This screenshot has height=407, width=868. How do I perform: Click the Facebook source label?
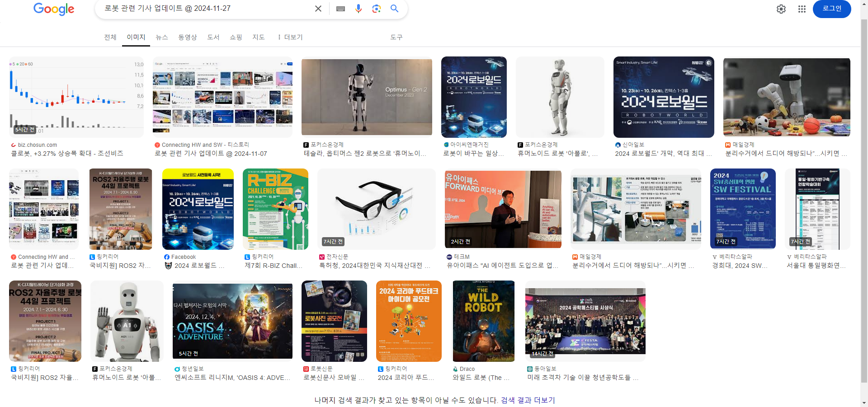[x=183, y=257]
